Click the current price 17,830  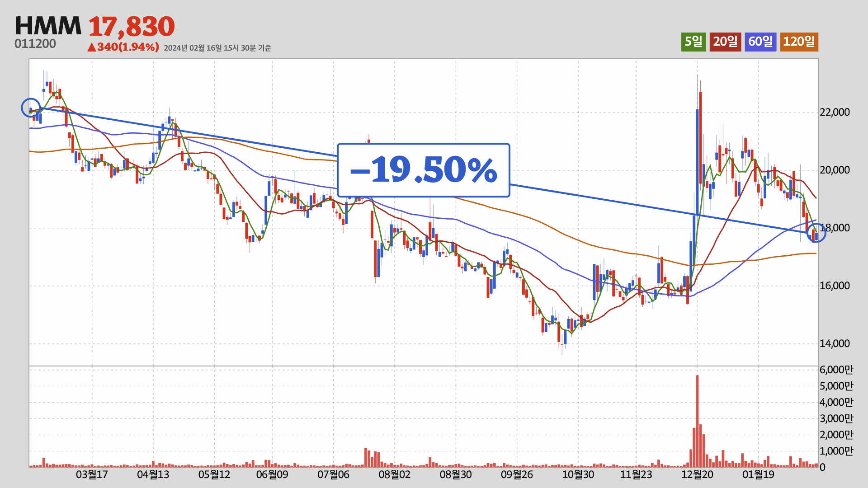point(131,26)
